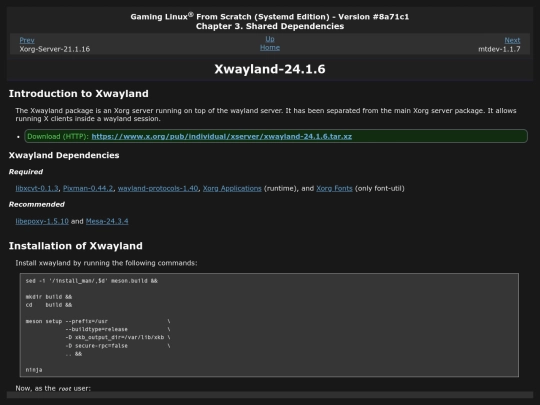Viewport: 540px width, 405px height.
Task: Click the secure-rpc=false option line
Action: 117,346
